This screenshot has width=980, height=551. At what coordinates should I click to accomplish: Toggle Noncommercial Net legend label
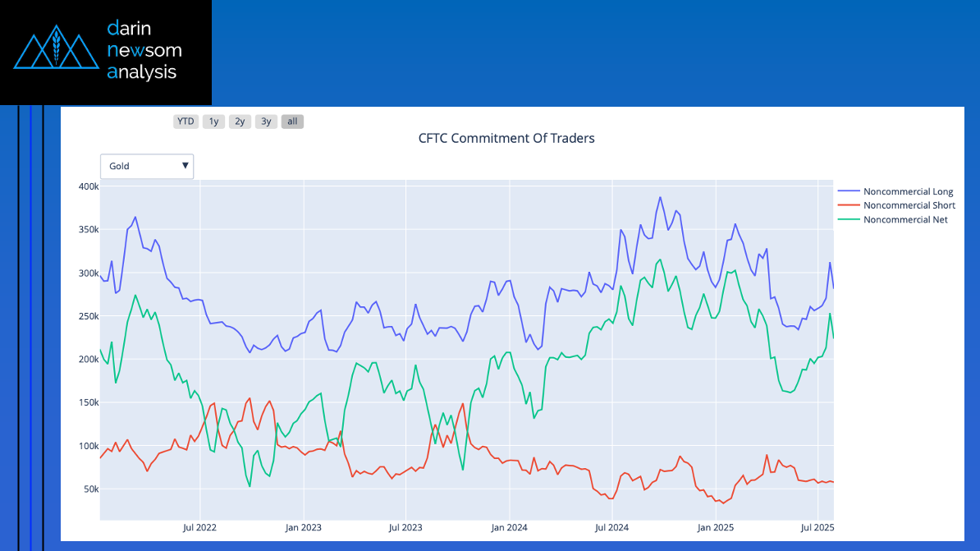(905, 219)
